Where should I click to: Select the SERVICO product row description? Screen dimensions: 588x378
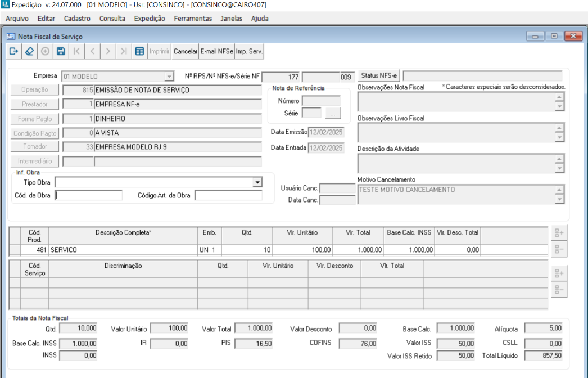[123, 250]
